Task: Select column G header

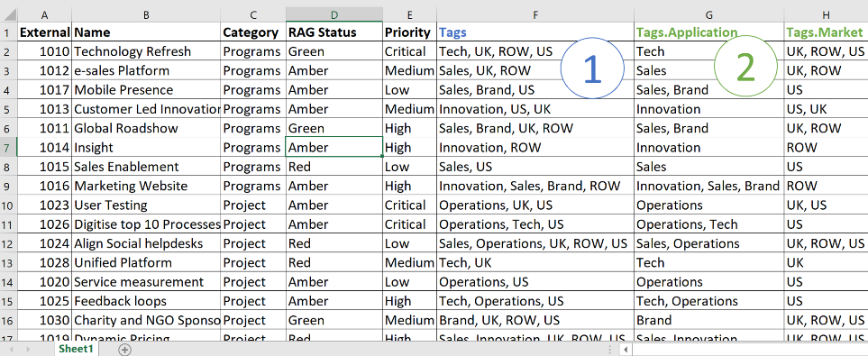Action: [x=709, y=15]
